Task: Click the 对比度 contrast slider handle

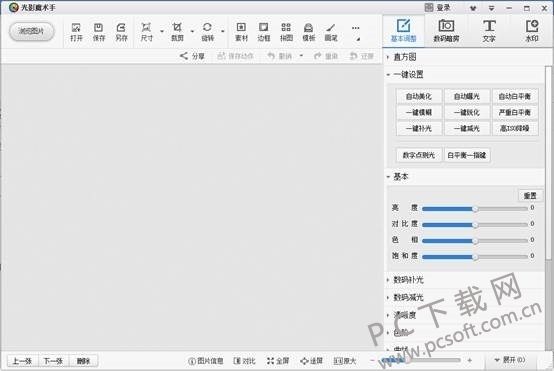Action: pos(475,225)
